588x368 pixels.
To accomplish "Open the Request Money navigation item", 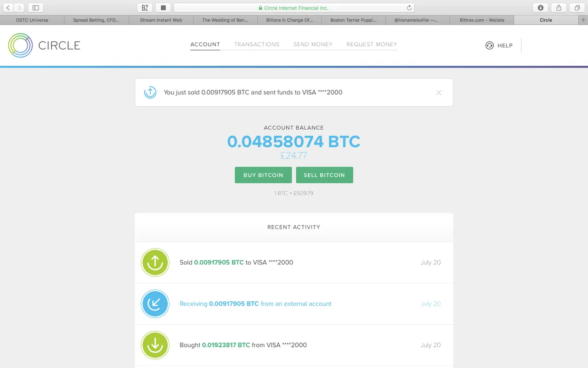I will coord(372,45).
